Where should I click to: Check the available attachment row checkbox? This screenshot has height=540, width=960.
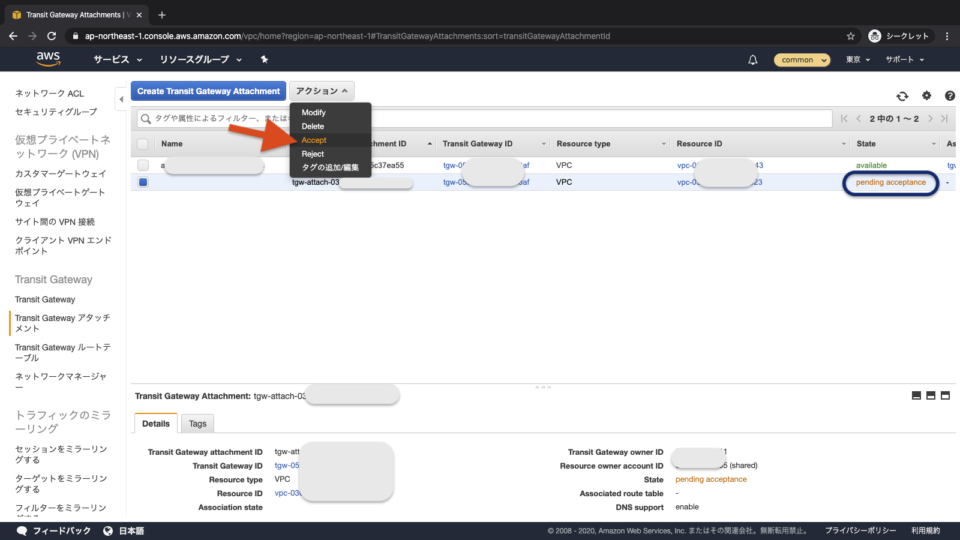(x=143, y=165)
